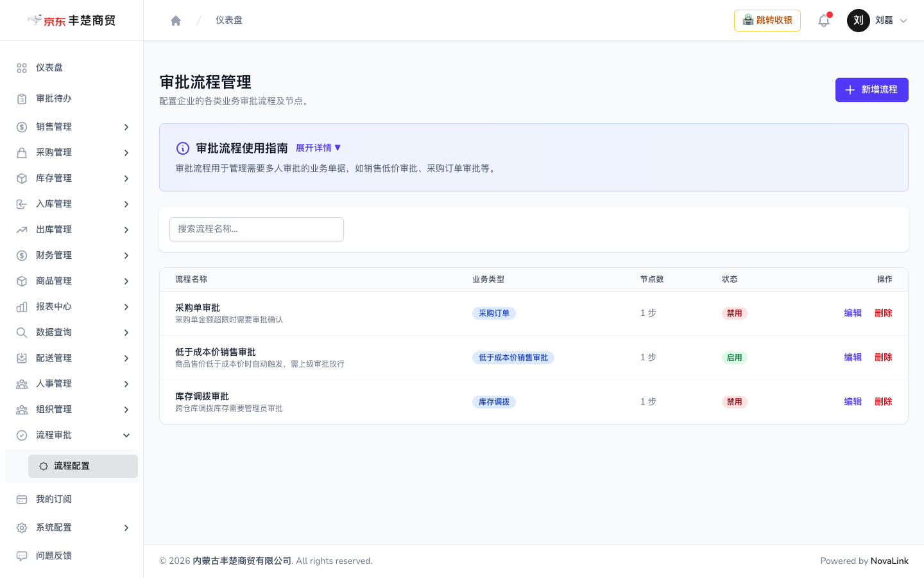Open the notification bell

click(824, 21)
